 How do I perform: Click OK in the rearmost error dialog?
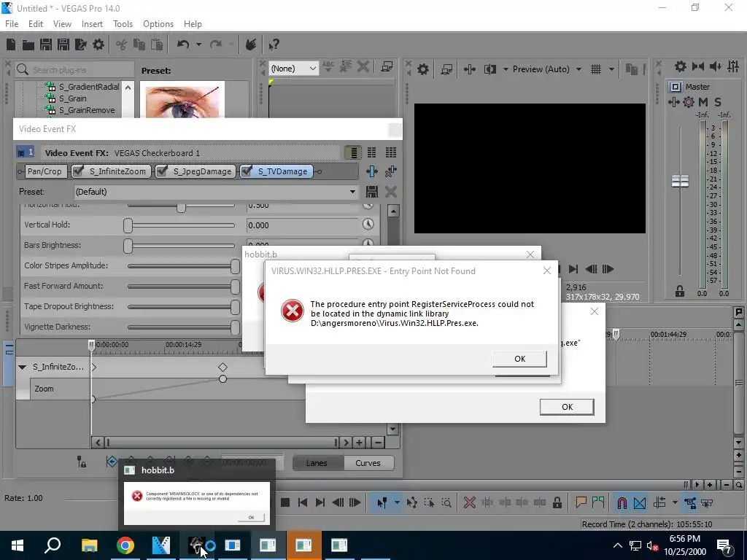coord(566,407)
